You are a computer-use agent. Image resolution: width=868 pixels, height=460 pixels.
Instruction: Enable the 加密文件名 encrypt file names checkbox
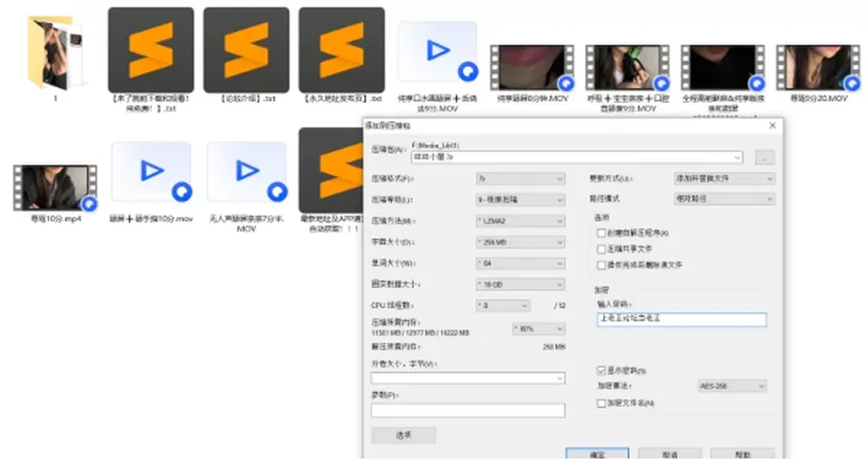(601, 404)
